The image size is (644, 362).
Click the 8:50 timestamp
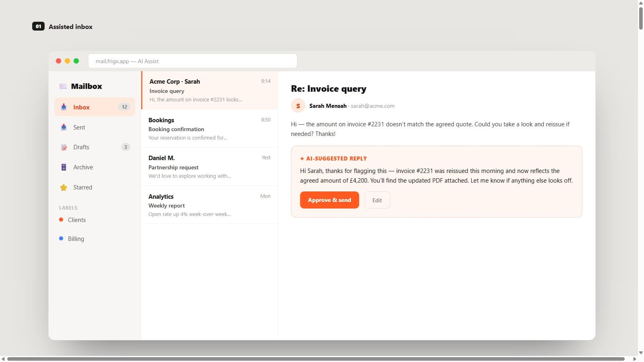266,120
